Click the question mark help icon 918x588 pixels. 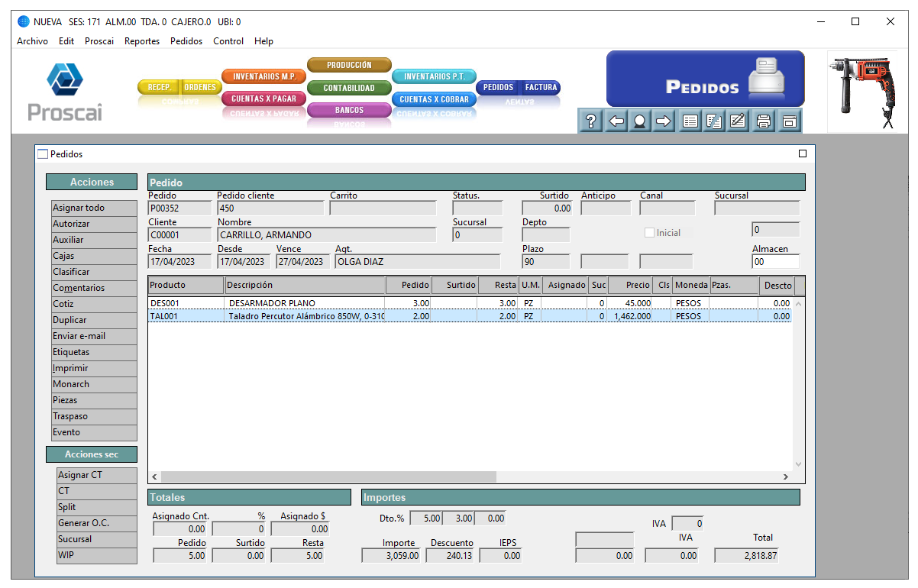coord(590,121)
